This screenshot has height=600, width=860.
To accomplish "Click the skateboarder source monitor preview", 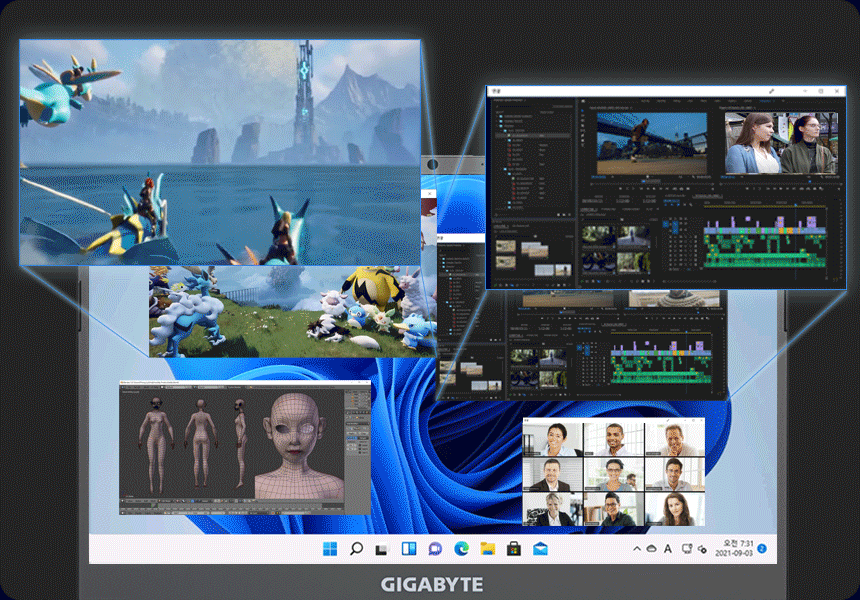I will click(x=652, y=144).
